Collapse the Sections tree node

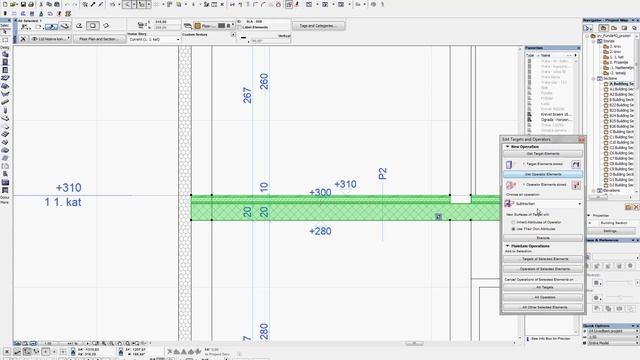pyautogui.click(x=594, y=78)
